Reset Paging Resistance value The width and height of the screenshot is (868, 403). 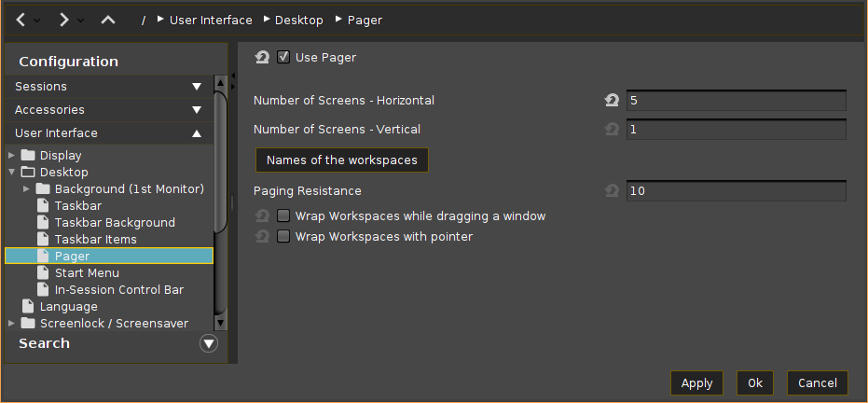[x=612, y=191]
